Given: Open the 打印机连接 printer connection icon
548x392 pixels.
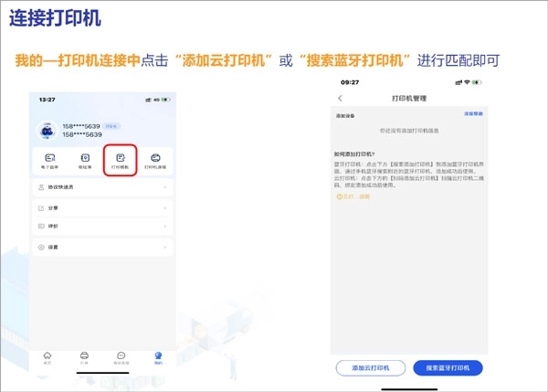Looking at the screenshot, I should pyautogui.click(x=154, y=161).
